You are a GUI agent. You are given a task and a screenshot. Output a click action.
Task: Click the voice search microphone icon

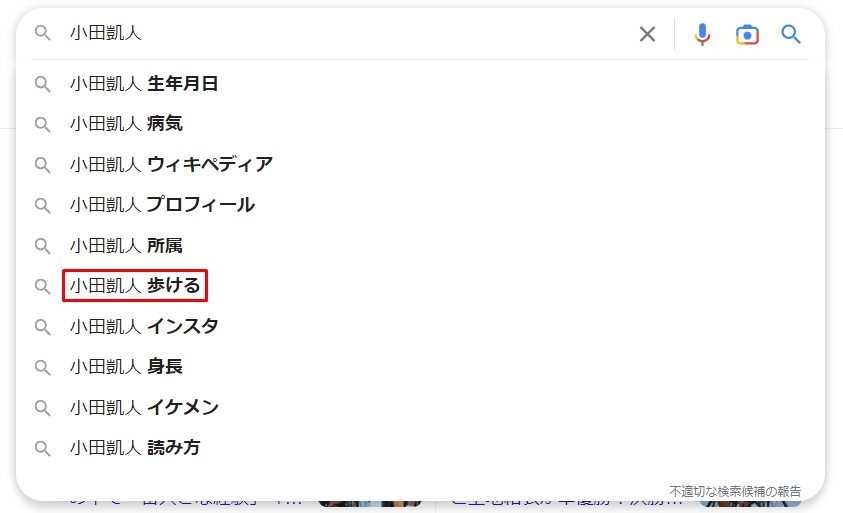(702, 34)
